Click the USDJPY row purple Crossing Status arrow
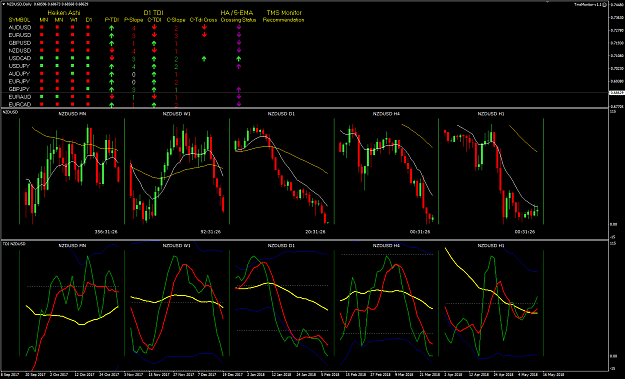 click(x=239, y=66)
